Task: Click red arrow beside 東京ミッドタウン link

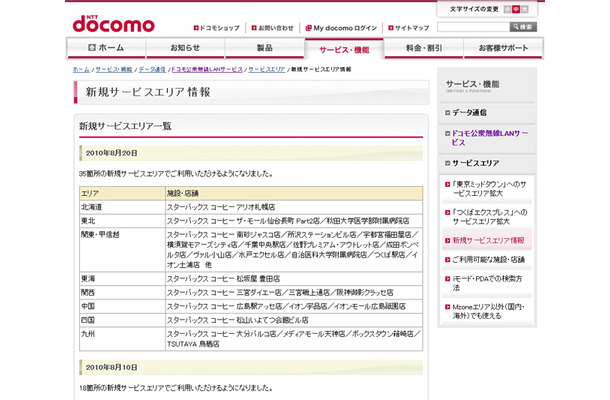Action: [x=447, y=184]
